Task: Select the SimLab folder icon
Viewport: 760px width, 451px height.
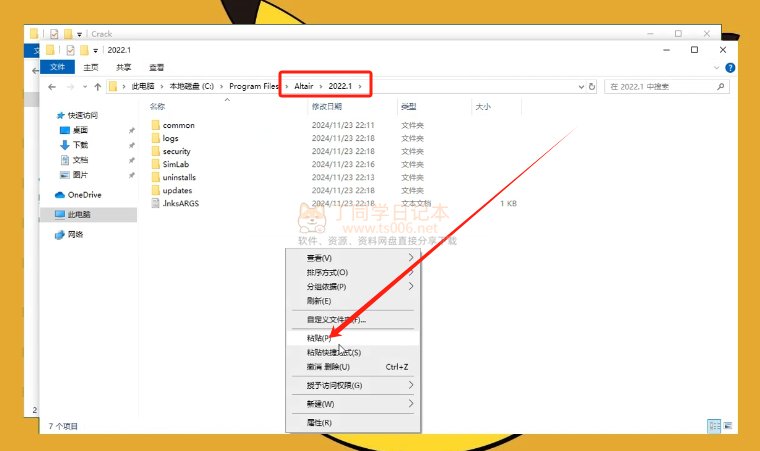Action: [156, 164]
